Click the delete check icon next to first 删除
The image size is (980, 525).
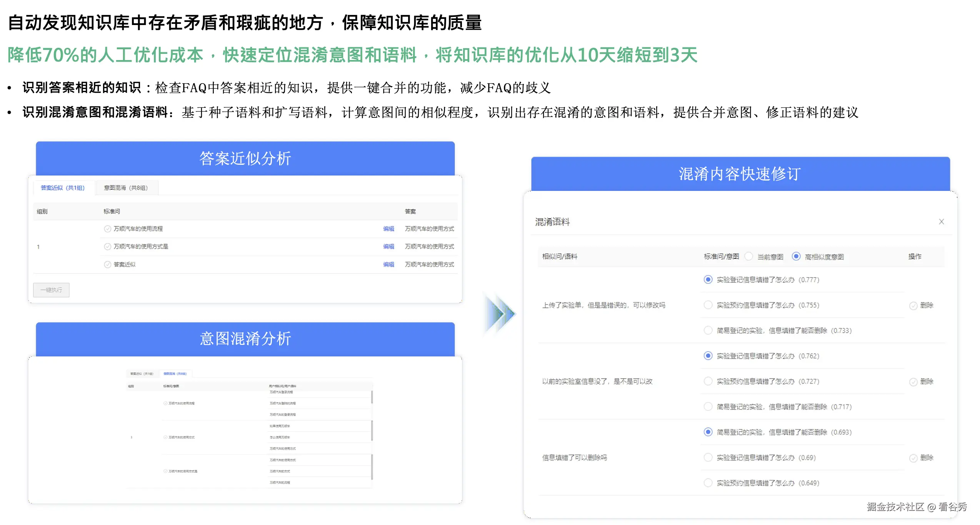[914, 305]
